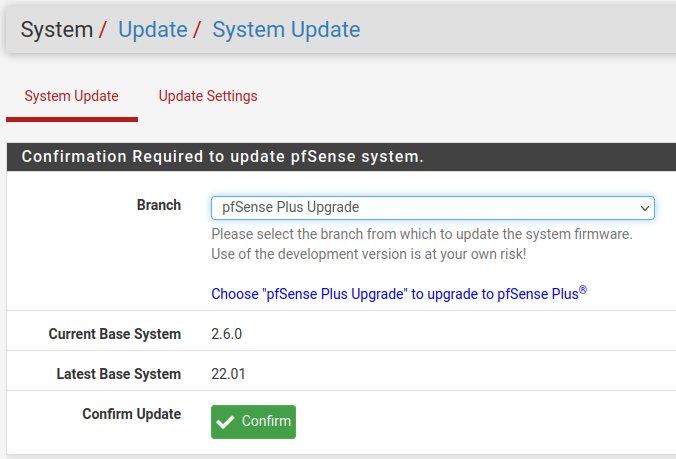Click the Confirmation Required panel heading
The width and height of the screenshot is (676, 459).
click(x=223, y=157)
